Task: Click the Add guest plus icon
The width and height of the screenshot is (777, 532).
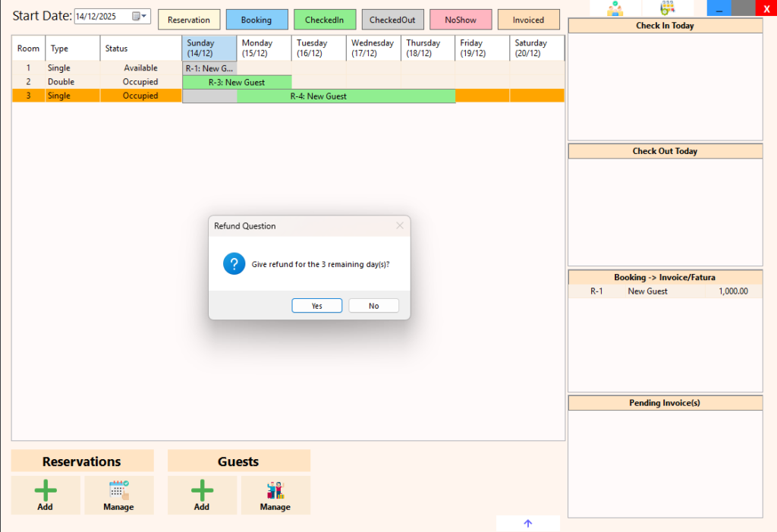Action: tap(202, 490)
